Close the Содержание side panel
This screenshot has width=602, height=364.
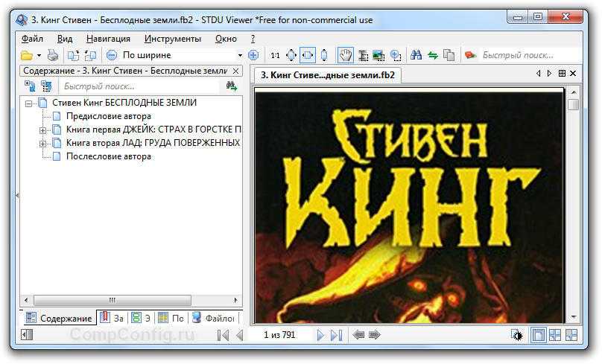point(235,71)
